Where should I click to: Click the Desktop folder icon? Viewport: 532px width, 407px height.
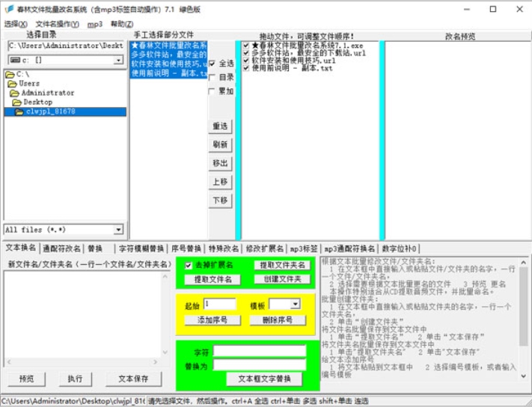[16, 102]
